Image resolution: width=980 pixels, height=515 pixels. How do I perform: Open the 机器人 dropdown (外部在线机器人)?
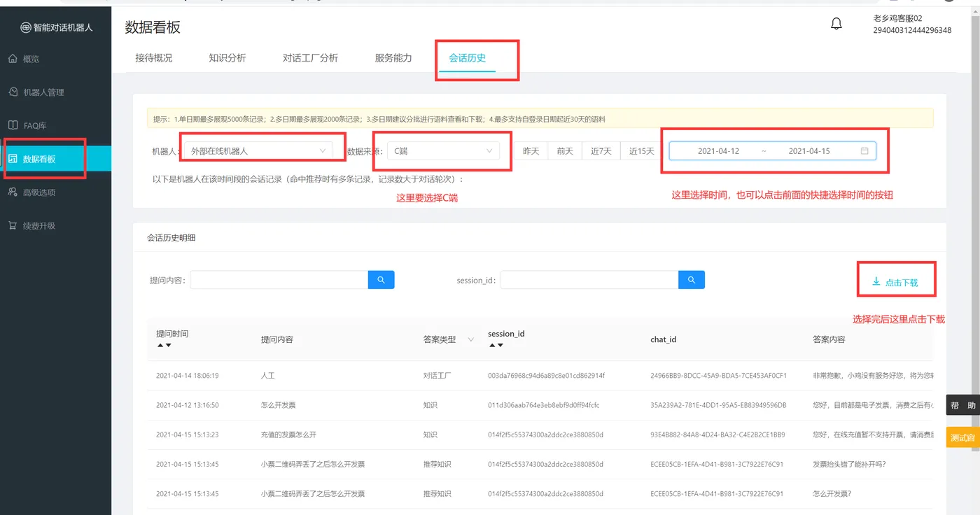[260, 150]
